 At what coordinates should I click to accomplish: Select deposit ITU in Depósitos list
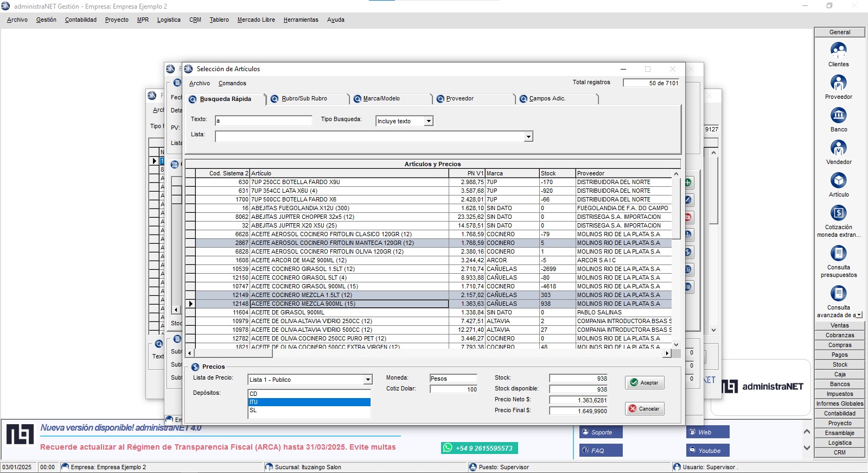[309, 402]
